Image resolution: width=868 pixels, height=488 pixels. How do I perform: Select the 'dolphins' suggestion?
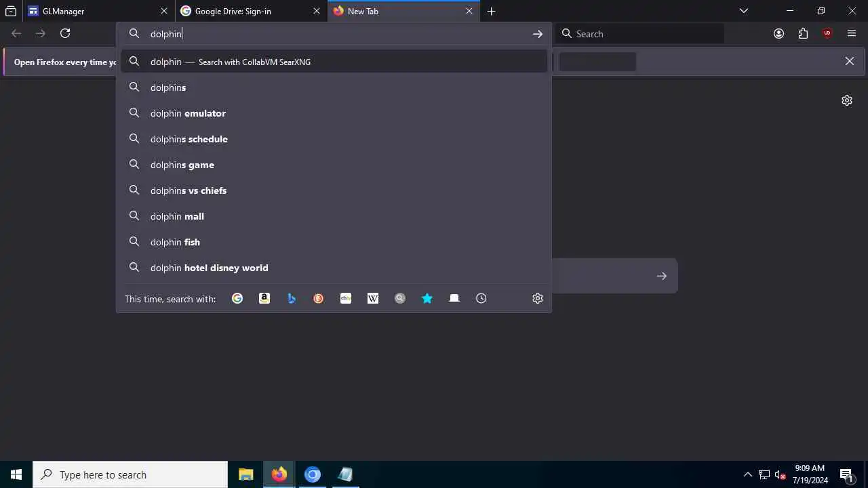(x=334, y=87)
